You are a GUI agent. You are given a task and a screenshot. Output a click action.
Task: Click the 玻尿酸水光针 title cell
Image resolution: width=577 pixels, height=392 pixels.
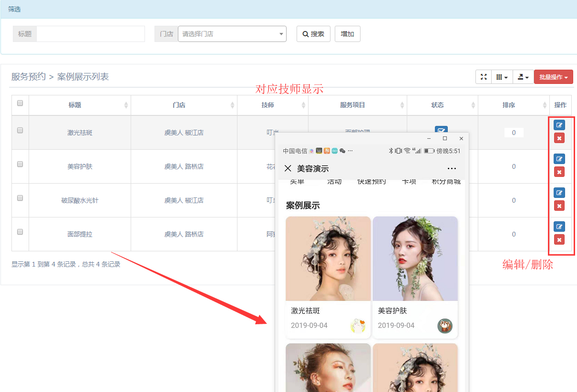pyautogui.click(x=80, y=200)
